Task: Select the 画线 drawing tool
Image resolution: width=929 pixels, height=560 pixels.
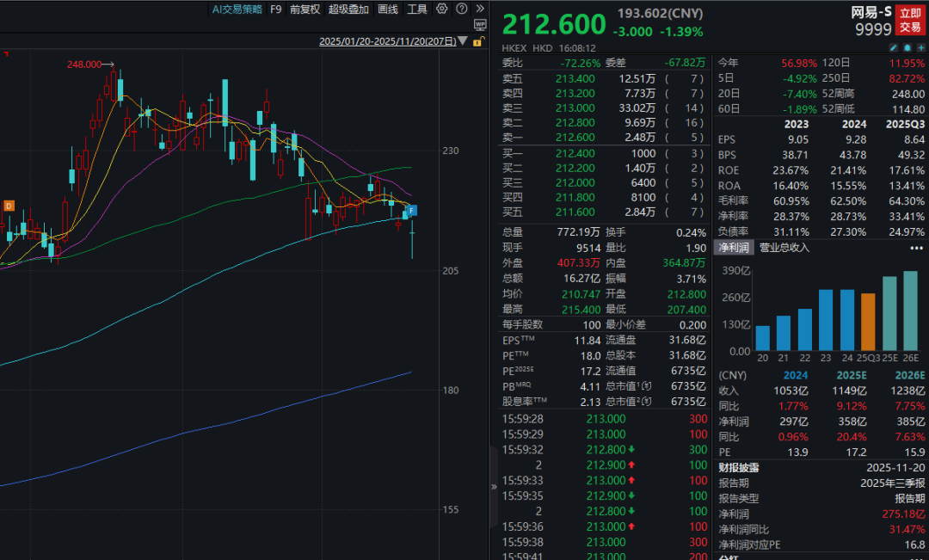Action: [x=387, y=9]
